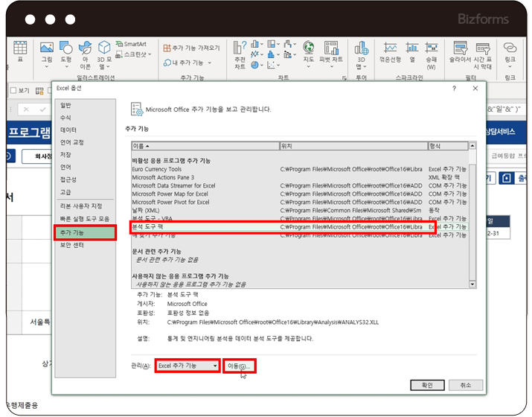The width and height of the screenshot is (532, 417).
Task: Expand the 그림 dropdown arrow
Action: (x=47, y=67)
